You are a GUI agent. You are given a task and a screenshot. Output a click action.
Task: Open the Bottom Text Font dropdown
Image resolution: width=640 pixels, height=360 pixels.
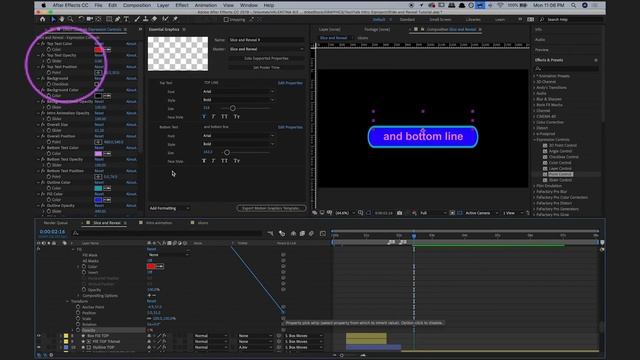tap(238, 136)
